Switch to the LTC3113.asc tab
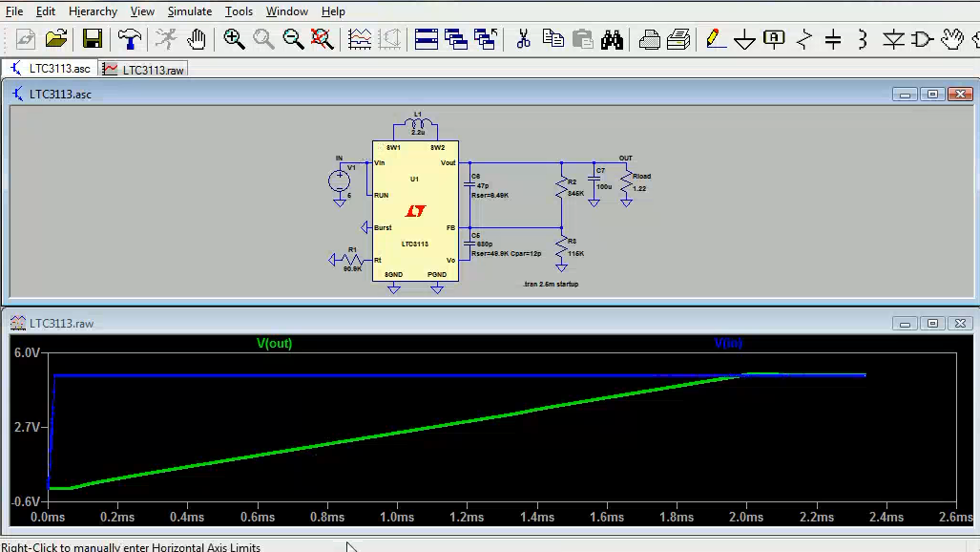The height and width of the screenshot is (552, 980). click(x=51, y=69)
